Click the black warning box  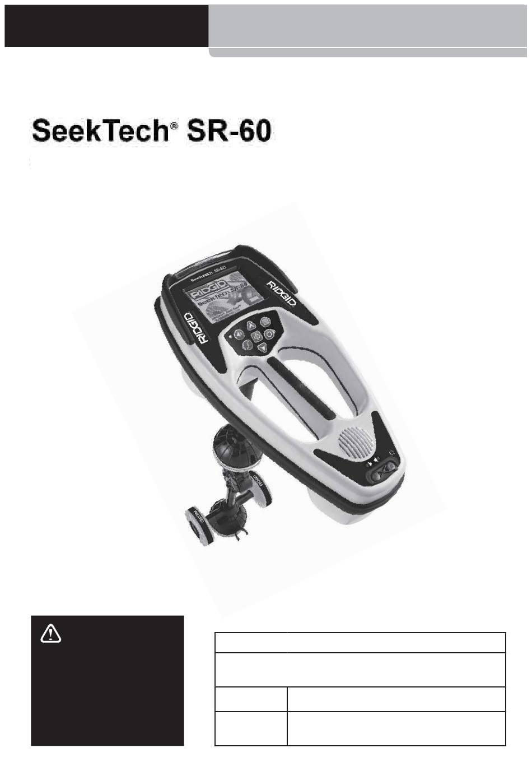[107, 681]
